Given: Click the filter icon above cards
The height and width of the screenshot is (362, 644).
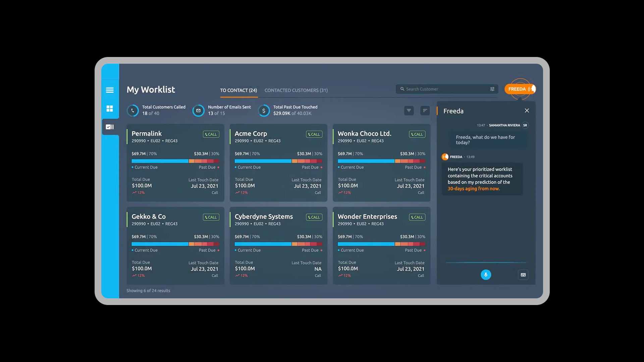Looking at the screenshot, I should point(409,111).
